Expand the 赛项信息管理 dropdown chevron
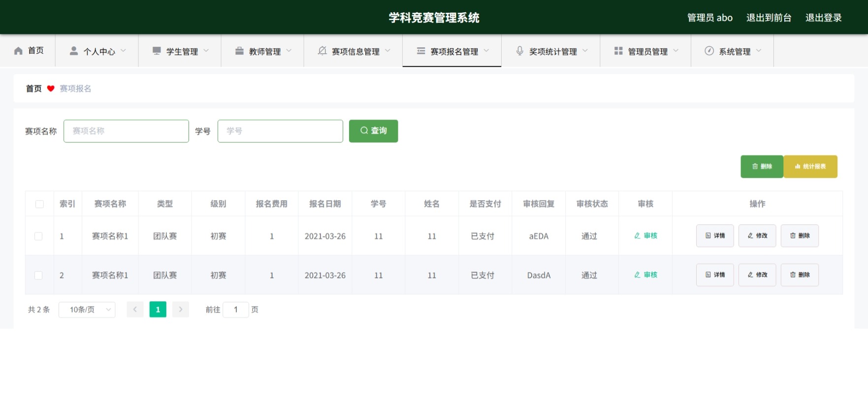This screenshot has height=416, width=868. coord(387,51)
